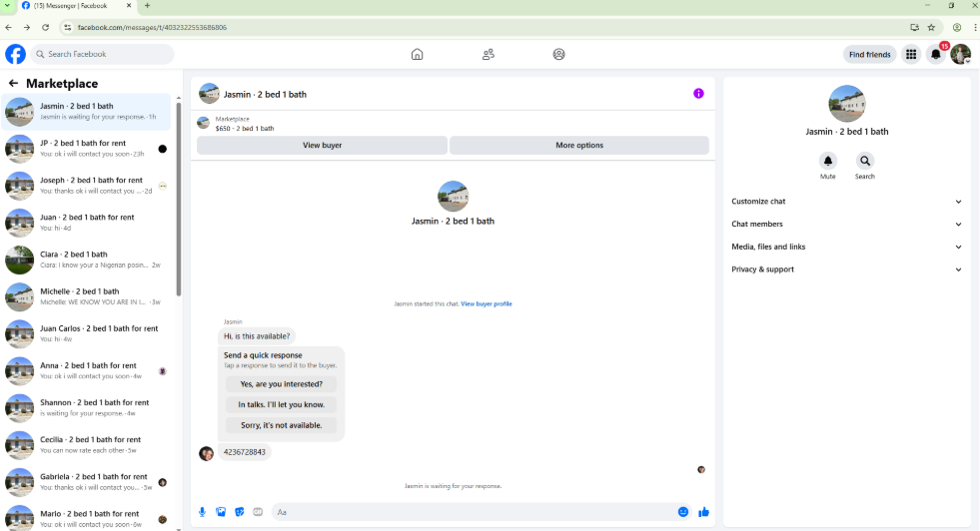The width and height of the screenshot is (980, 531).
Task: Click chat header title Jasmin · 2 bed 1 bath
Action: (265, 95)
